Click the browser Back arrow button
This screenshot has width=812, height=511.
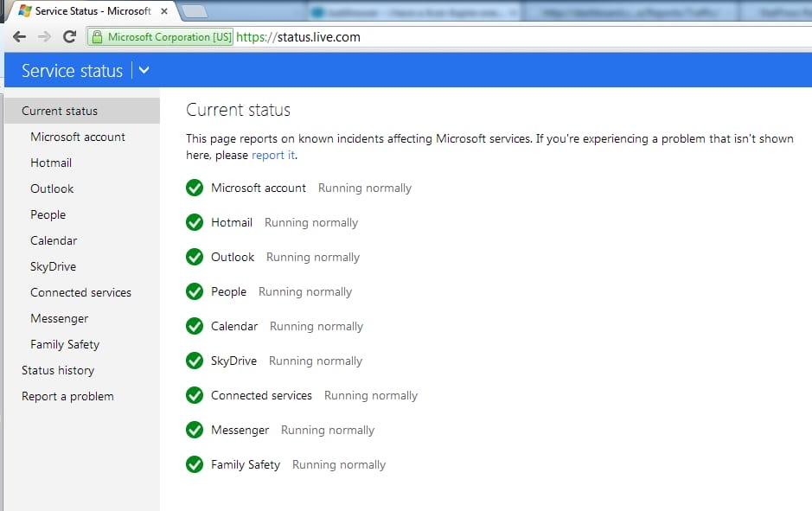tap(19, 37)
